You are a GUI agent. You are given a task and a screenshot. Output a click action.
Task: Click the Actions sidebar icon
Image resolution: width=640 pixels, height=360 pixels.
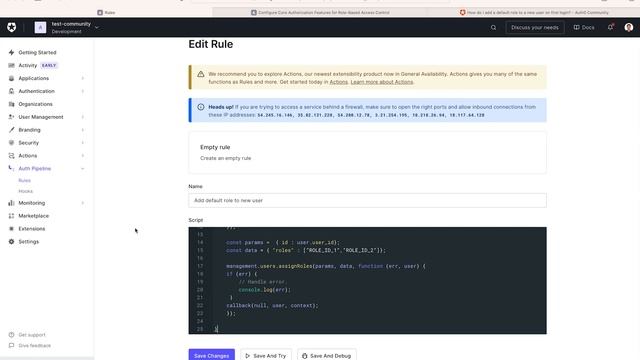[11, 156]
